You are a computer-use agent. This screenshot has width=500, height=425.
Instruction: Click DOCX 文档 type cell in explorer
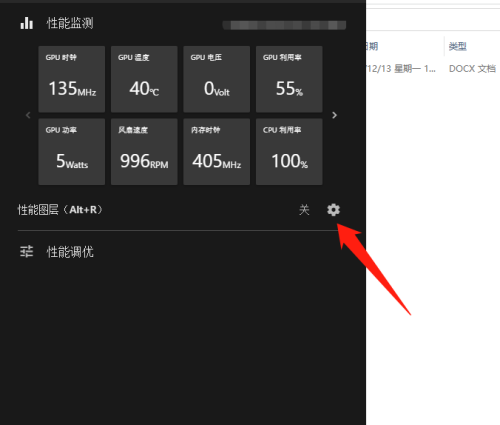472,69
